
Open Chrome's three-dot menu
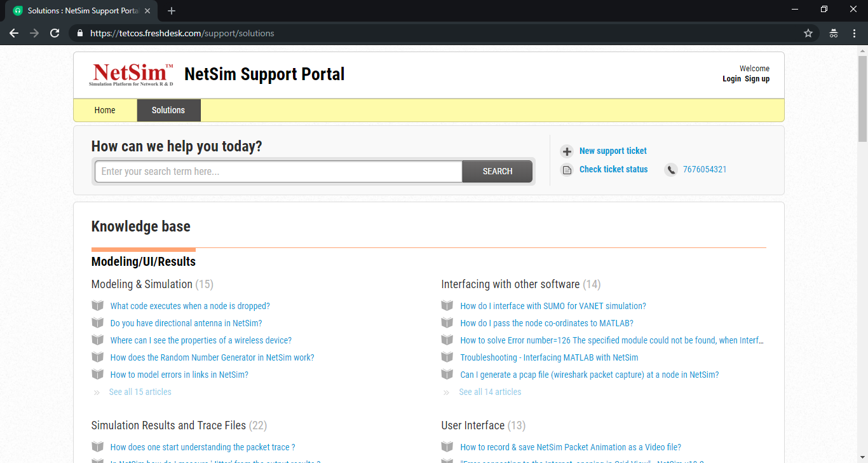(855, 32)
